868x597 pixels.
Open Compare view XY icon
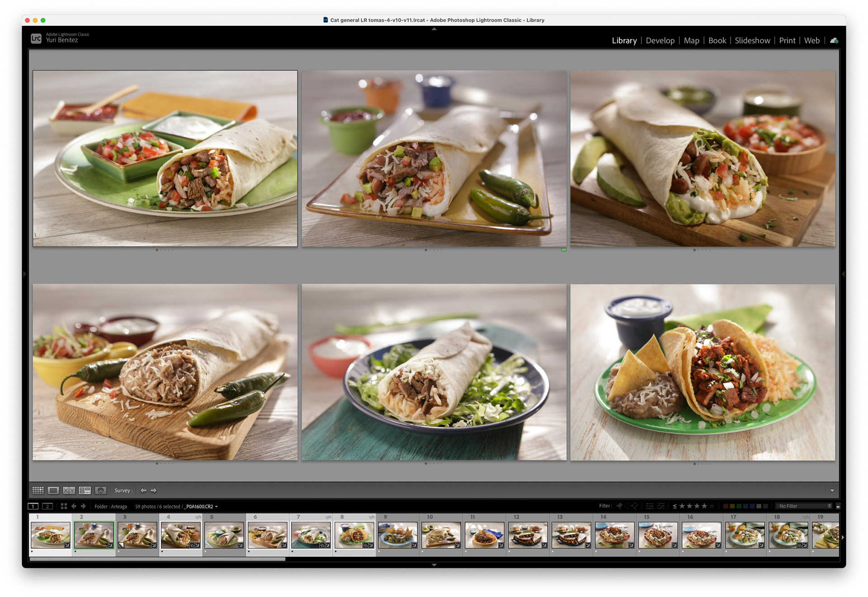(x=69, y=490)
